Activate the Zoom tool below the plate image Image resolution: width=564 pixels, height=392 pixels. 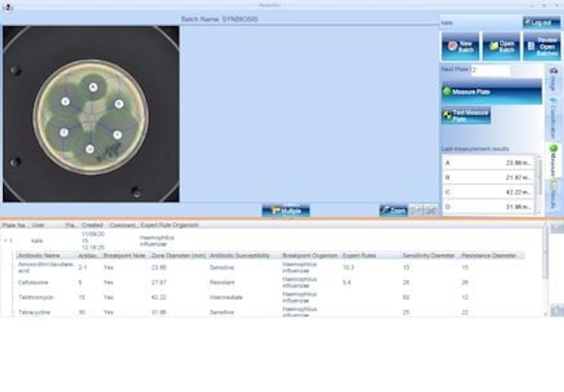395,210
